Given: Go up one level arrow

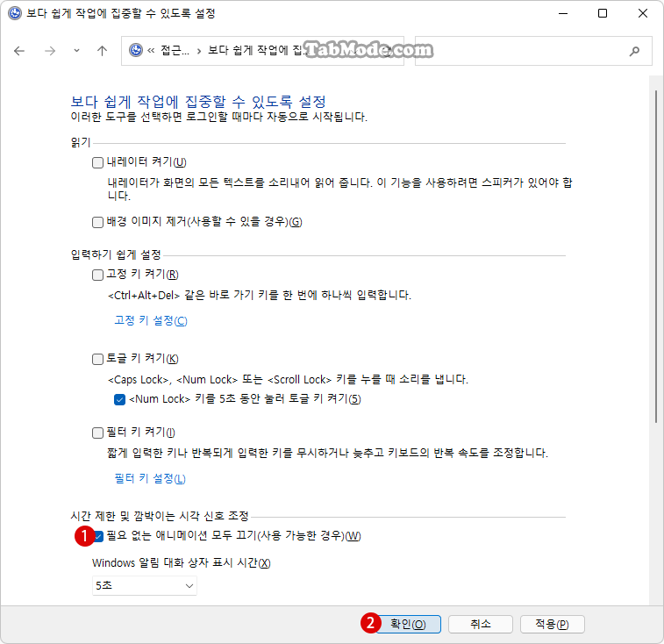Looking at the screenshot, I should click(x=102, y=51).
